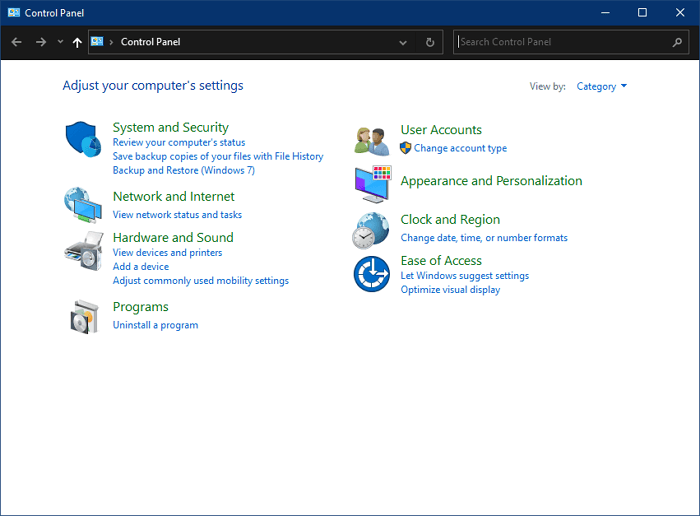The image size is (700, 516).
Task: Go up one level with Up arrow
Action: (77, 42)
